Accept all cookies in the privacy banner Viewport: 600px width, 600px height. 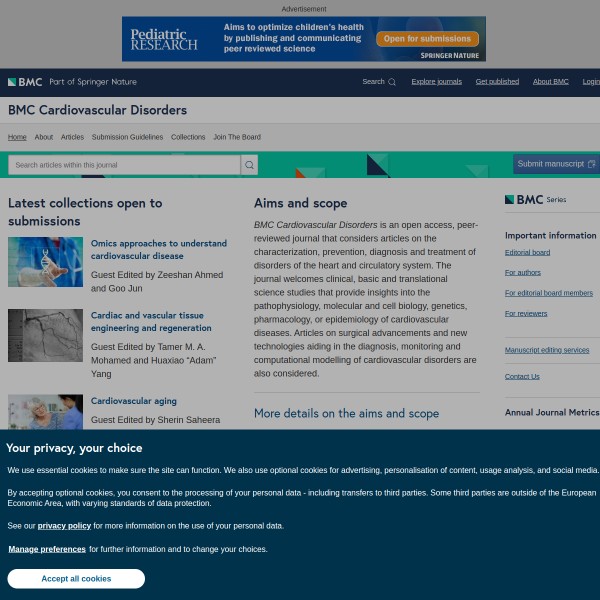pyautogui.click(x=76, y=579)
